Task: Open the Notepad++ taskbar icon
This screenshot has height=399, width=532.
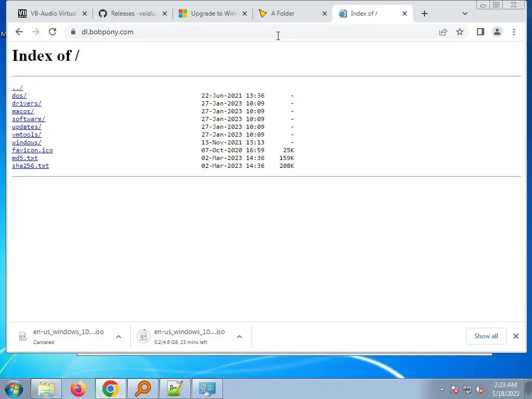Action: click(x=175, y=389)
